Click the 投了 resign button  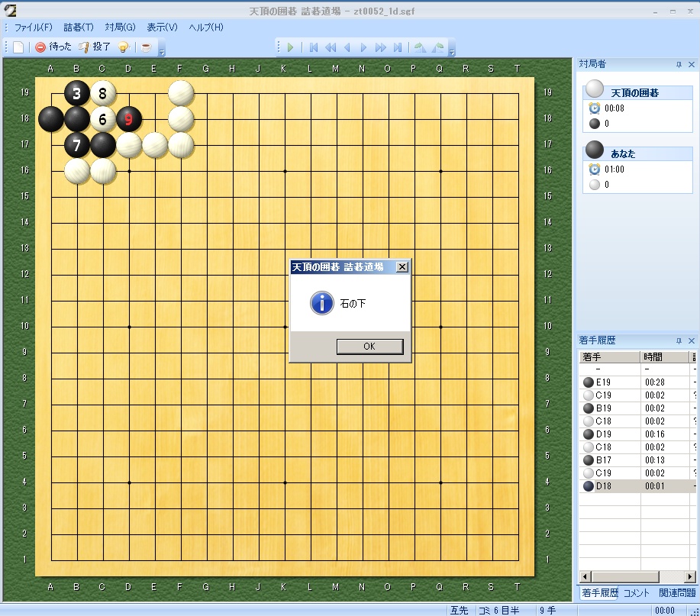[95, 47]
